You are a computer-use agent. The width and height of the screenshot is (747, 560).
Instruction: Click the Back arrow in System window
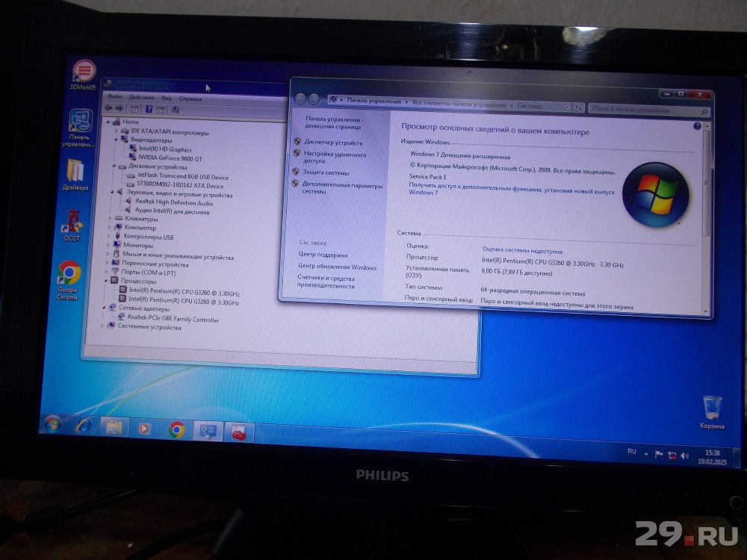click(x=300, y=99)
